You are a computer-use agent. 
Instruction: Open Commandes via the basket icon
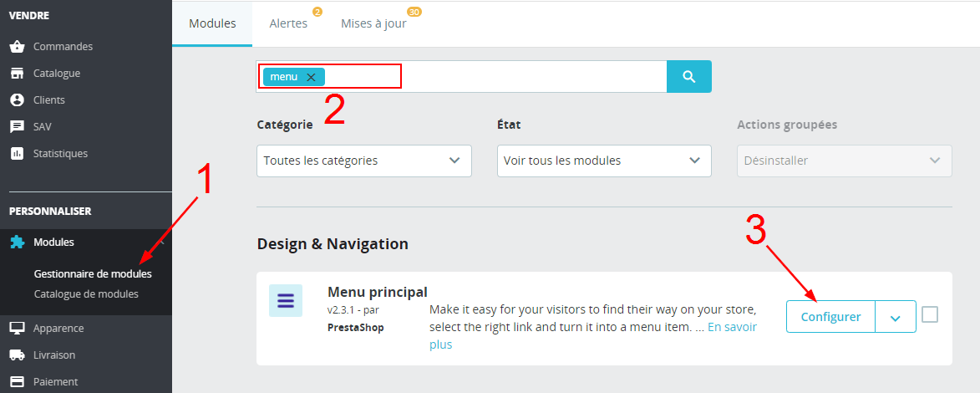pos(17,47)
